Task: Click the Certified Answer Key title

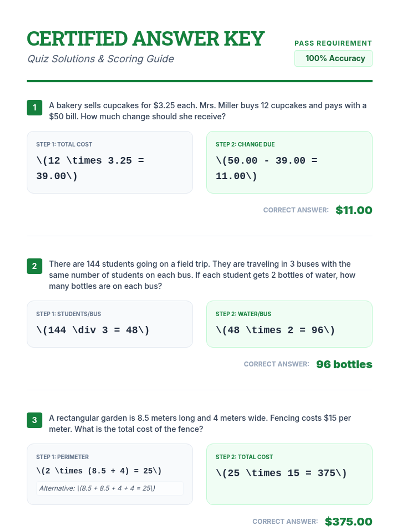Action: (x=146, y=39)
